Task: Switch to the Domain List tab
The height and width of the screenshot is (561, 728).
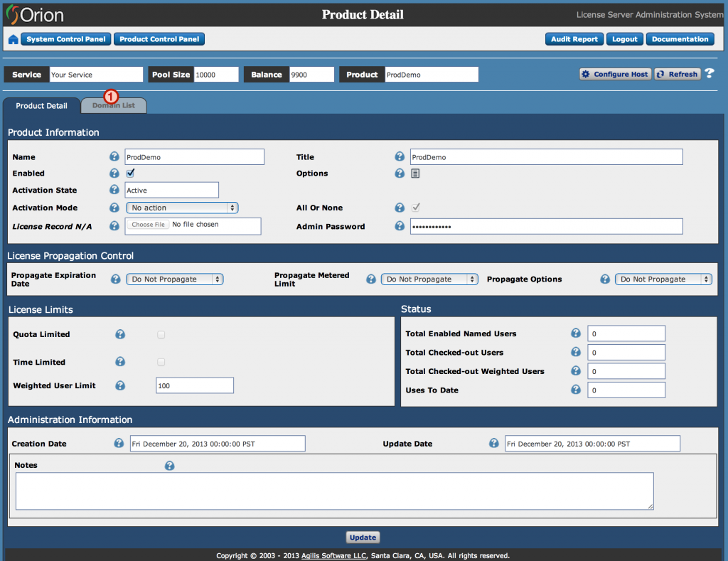Action: pyautogui.click(x=114, y=106)
